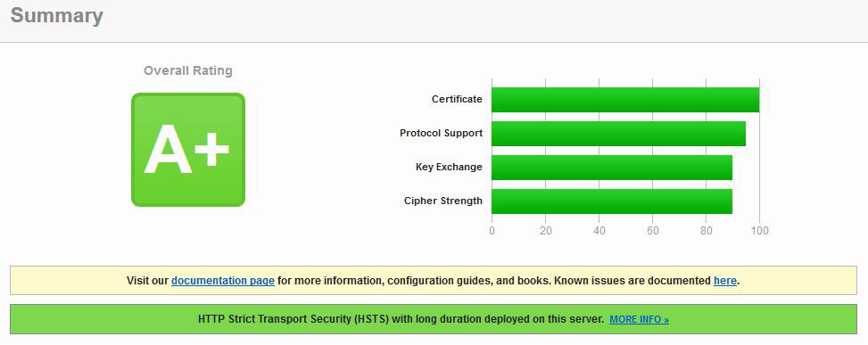The width and height of the screenshot is (868, 345).
Task: Follow the known issues 'here' link
Action: click(x=725, y=281)
